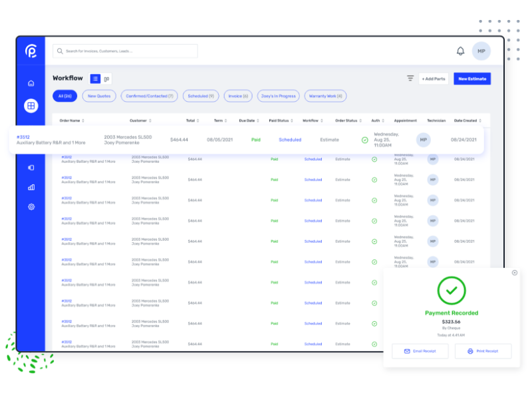Sort by Order Name column arrows
The width and height of the screenshot is (532, 399).
(x=82, y=120)
